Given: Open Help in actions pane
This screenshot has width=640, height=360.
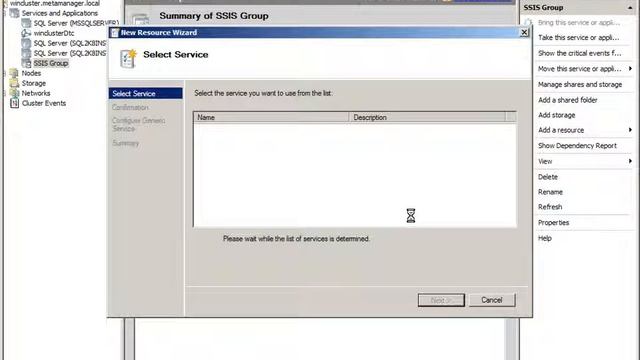Looking at the screenshot, I should pyautogui.click(x=544, y=238).
